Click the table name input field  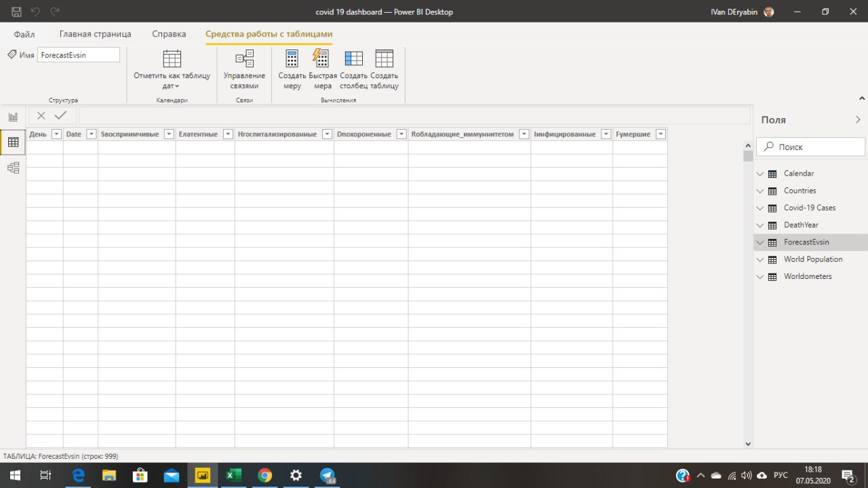[x=79, y=55]
